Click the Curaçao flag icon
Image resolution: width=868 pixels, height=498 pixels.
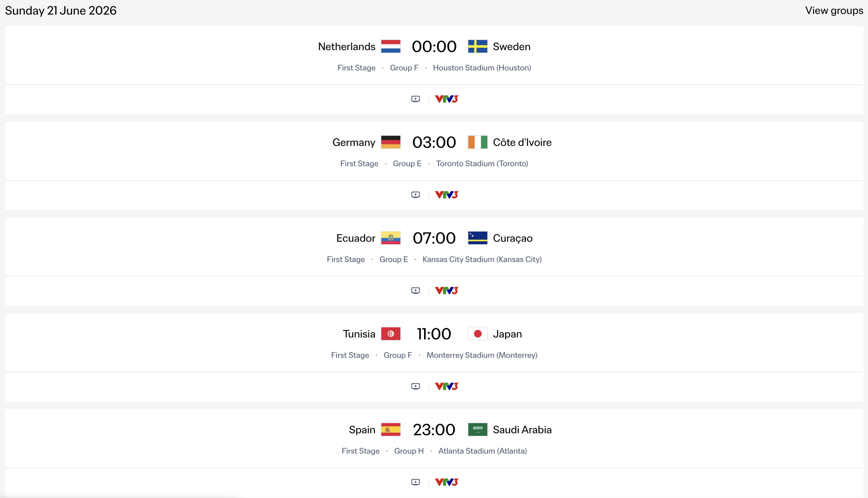tap(477, 238)
